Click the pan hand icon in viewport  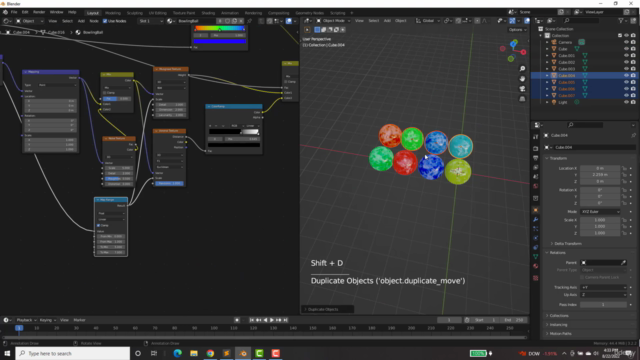[x=522, y=79]
